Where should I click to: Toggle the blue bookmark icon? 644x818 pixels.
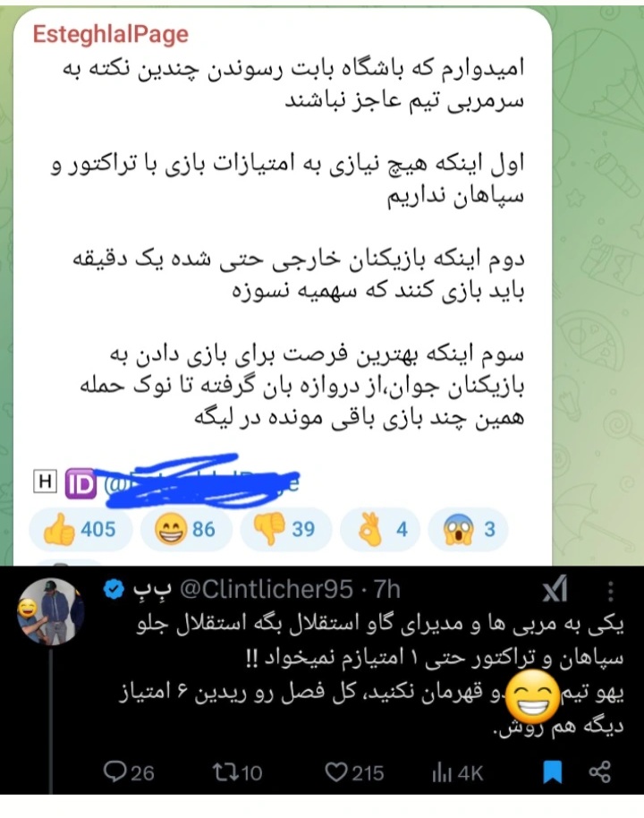pyautogui.click(x=552, y=772)
